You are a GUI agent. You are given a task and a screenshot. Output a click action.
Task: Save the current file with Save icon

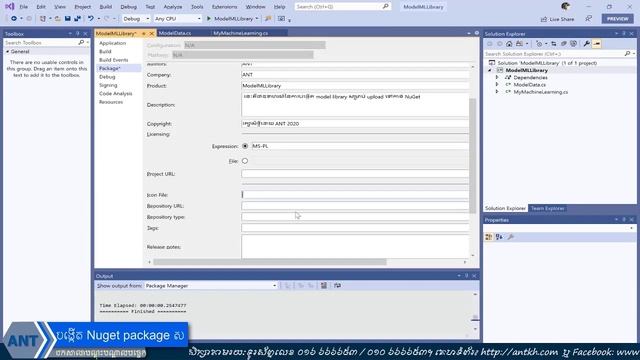[68, 19]
